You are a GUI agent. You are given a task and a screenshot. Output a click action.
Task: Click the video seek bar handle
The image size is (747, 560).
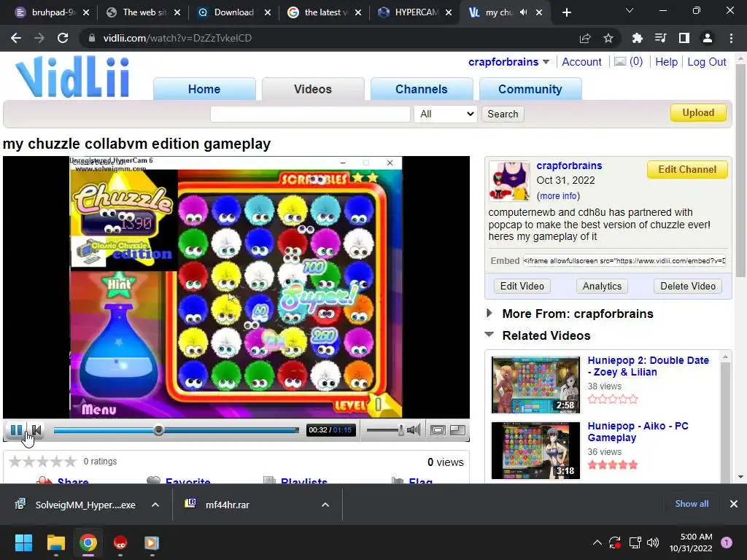pos(158,430)
